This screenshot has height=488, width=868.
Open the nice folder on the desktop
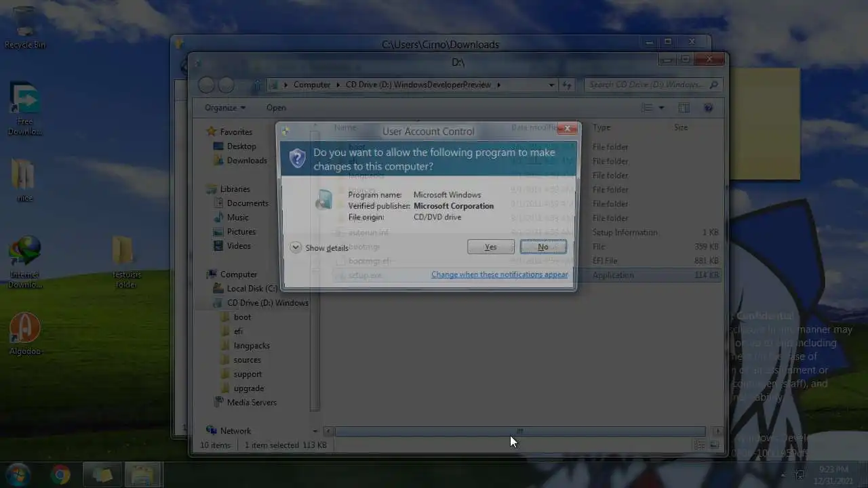click(x=24, y=180)
